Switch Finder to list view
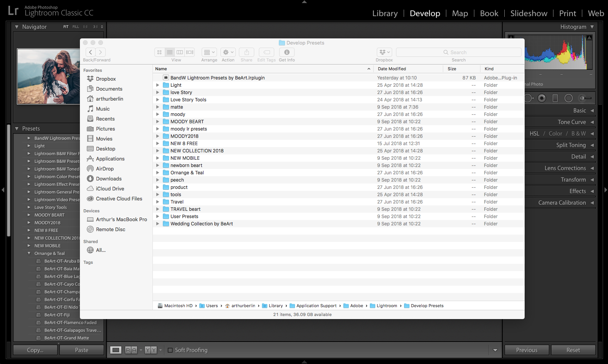 170,52
